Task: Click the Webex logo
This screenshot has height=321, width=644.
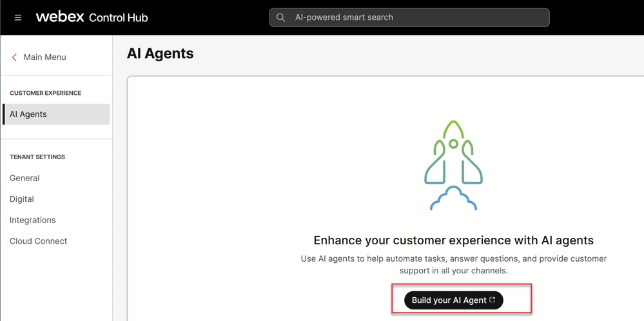Action: click(x=60, y=17)
